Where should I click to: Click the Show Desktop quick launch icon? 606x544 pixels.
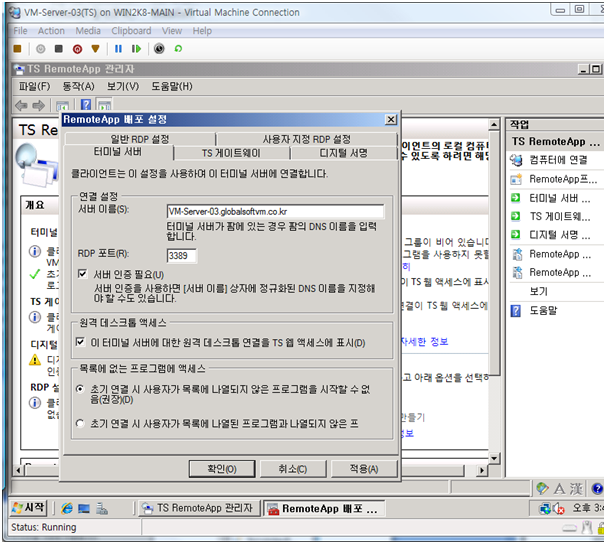click(84, 508)
